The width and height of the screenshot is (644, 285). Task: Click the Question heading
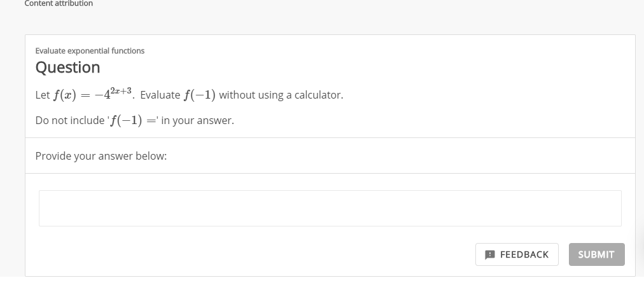(x=67, y=67)
